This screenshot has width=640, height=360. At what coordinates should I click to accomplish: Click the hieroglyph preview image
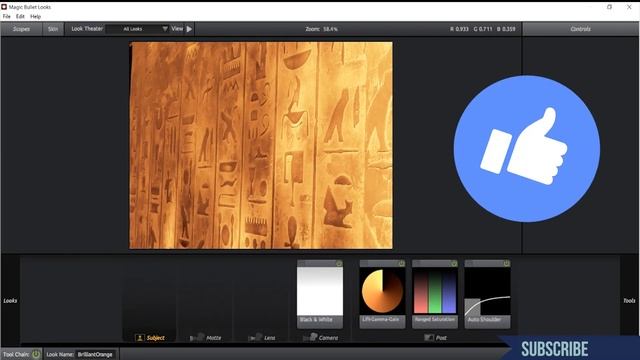point(261,145)
